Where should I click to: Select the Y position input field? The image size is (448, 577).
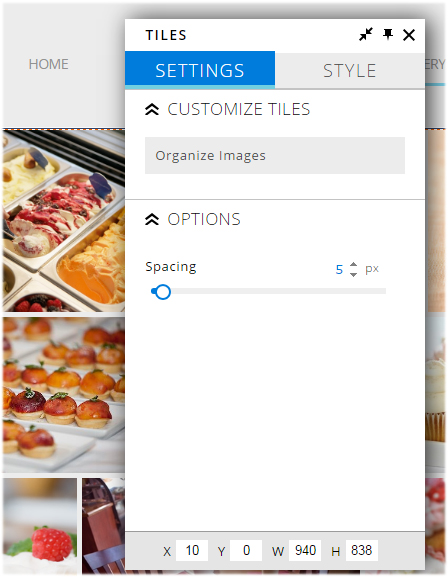point(246,551)
